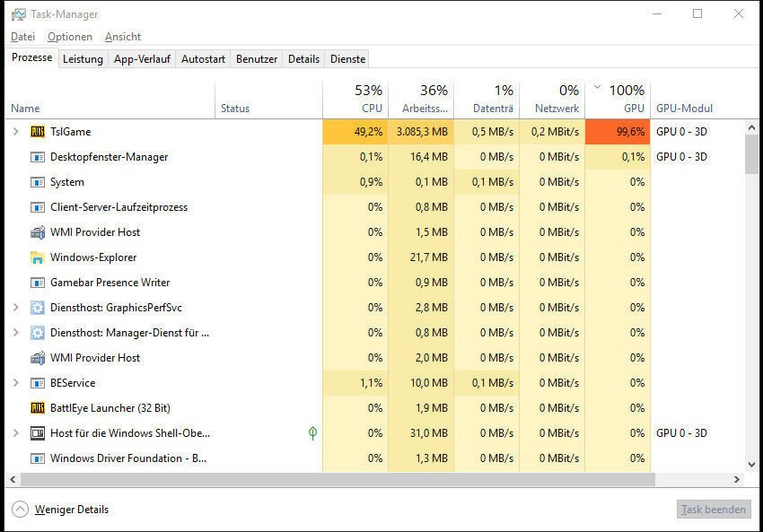The height and width of the screenshot is (532, 763).
Task: Open the Datei menu
Action: [x=22, y=37]
